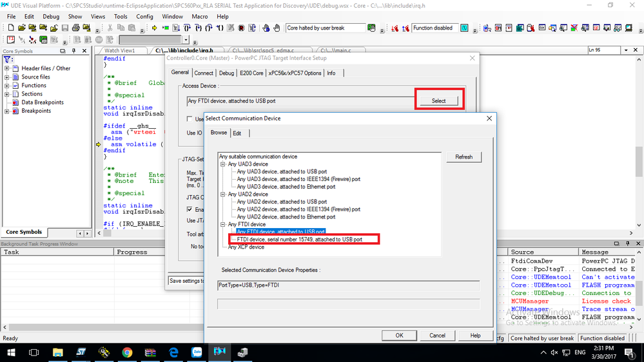Launch the ST app from the taskbar
Screen dimensions: 644x362
coord(81,352)
